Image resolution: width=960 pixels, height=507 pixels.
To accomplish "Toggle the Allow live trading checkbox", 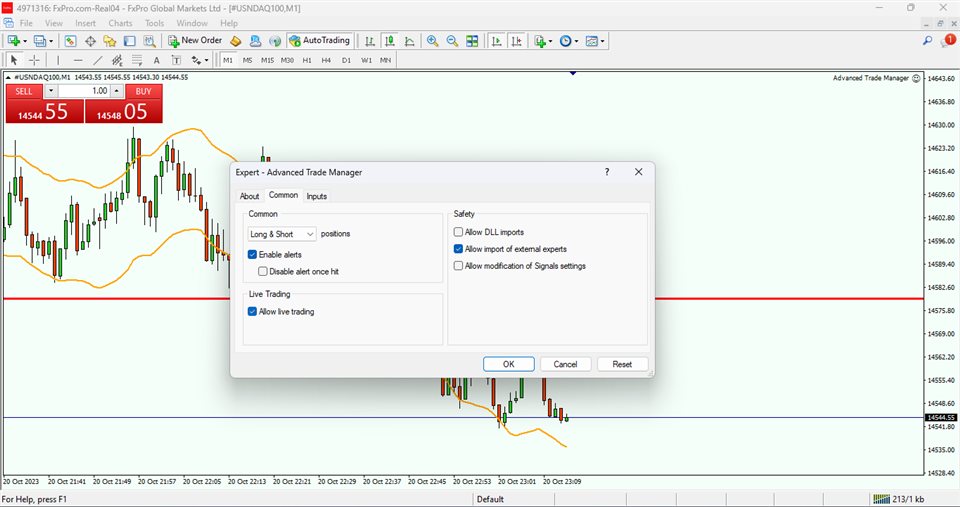I will tap(252, 311).
